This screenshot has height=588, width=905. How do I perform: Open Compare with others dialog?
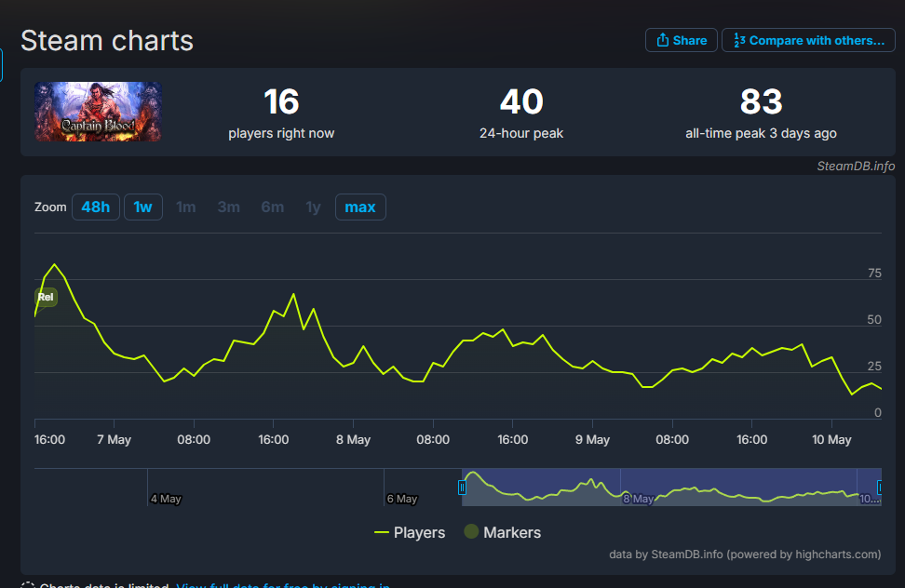(808, 40)
